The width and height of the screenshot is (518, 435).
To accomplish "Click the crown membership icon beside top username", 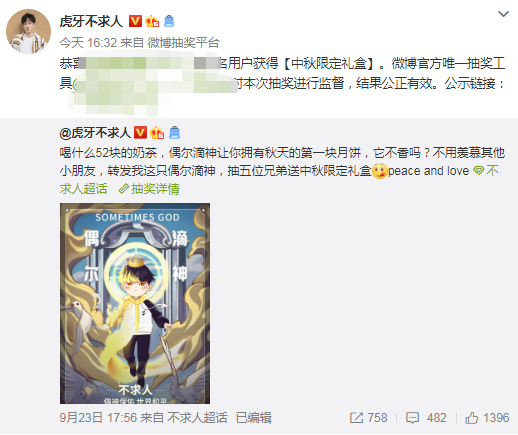I will pyautogui.click(x=152, y=21).
